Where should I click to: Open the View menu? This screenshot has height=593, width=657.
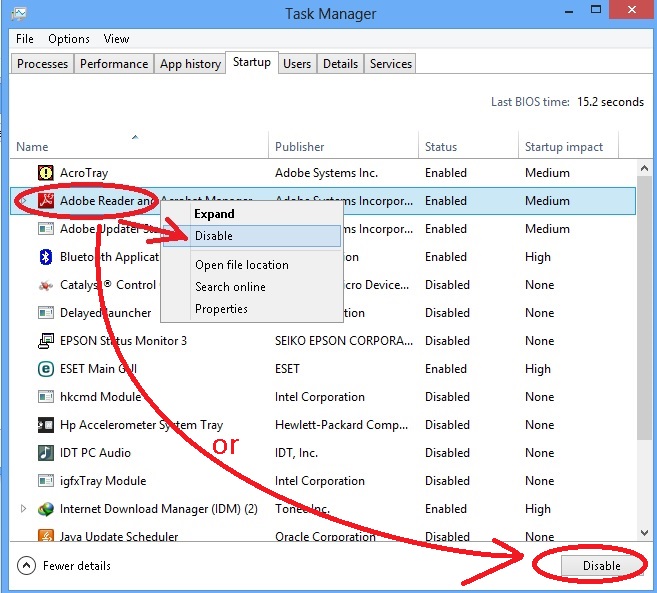[x=116, y=39]
